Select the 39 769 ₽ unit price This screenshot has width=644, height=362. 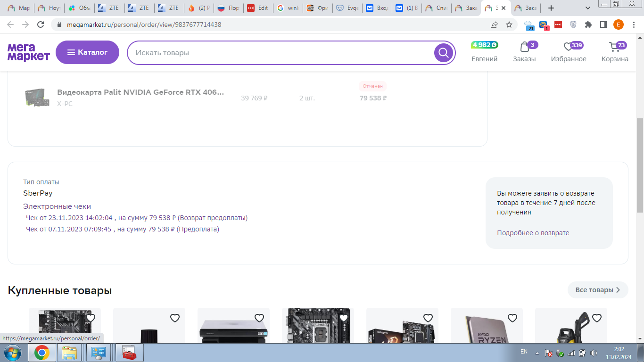click(x=254, y=98)
